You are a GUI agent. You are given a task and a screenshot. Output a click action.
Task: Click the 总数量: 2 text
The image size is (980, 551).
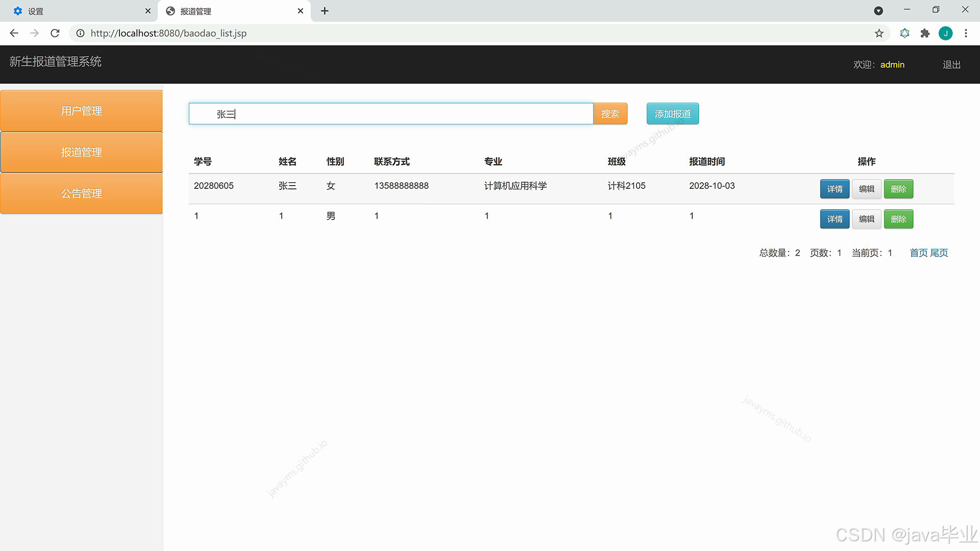780,253
